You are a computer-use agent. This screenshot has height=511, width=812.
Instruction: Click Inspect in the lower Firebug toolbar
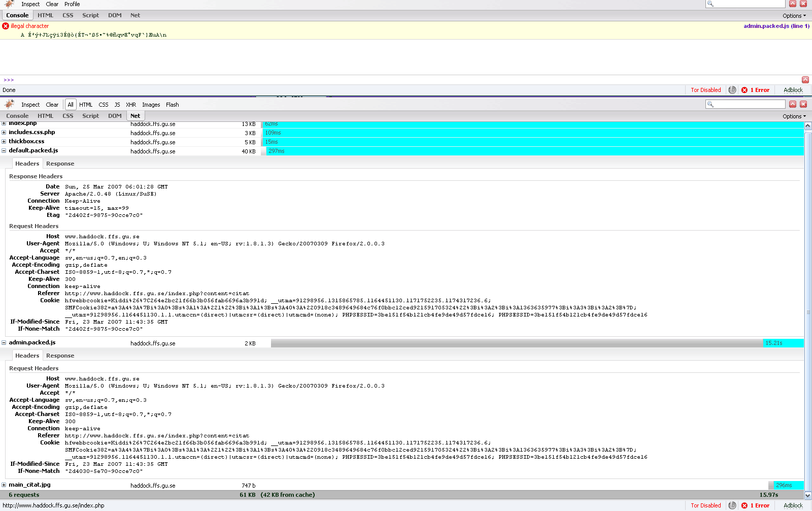30,105
